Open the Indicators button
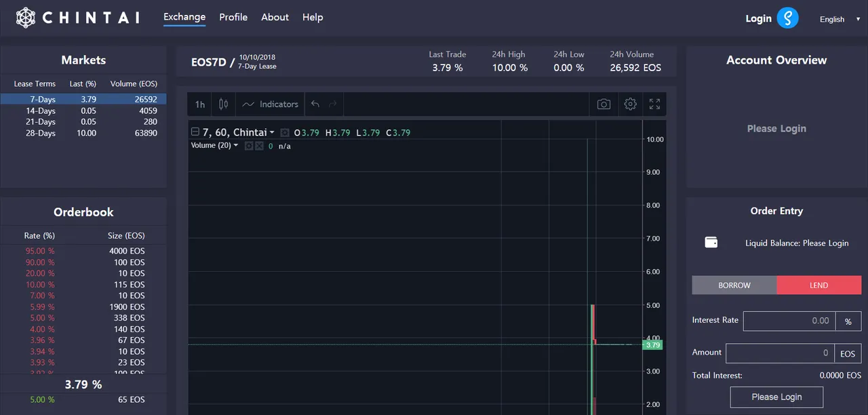This screenshot has height=415, width=868. tap(271, 104)
